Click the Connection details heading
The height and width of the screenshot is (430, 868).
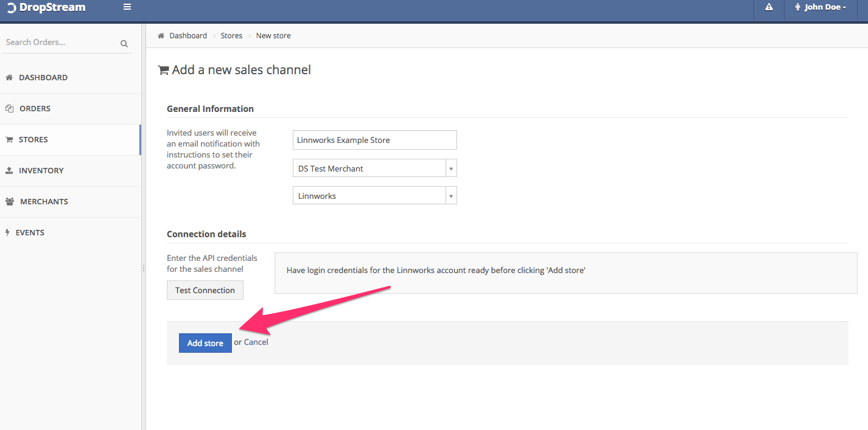[207, 234]
